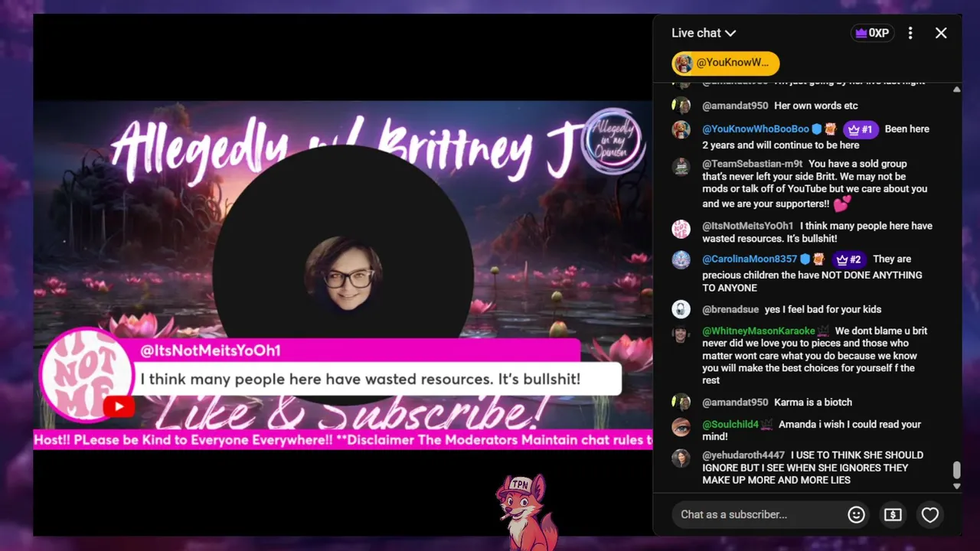Image resolution: width=980 pixels, height=551 pixels.
Task: Open @WhitneyMasonKaraoke username
Action: pyautogui.click(x=759, y=331)
